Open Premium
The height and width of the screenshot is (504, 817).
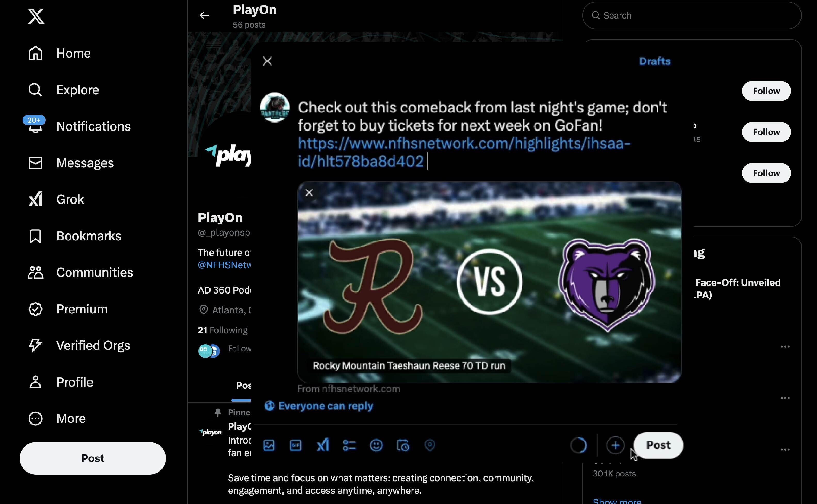pos(68,309)
